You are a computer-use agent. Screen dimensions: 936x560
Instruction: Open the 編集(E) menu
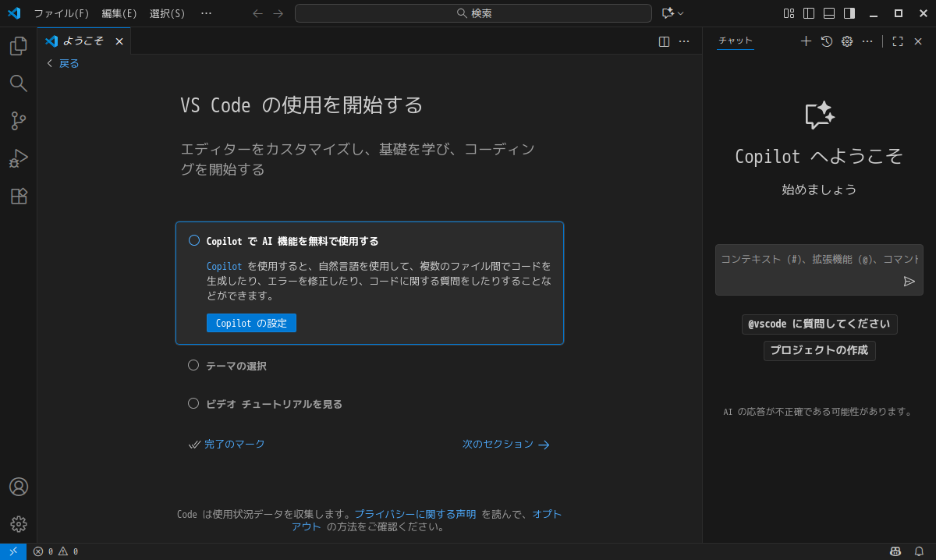click(x=119, y=13)
